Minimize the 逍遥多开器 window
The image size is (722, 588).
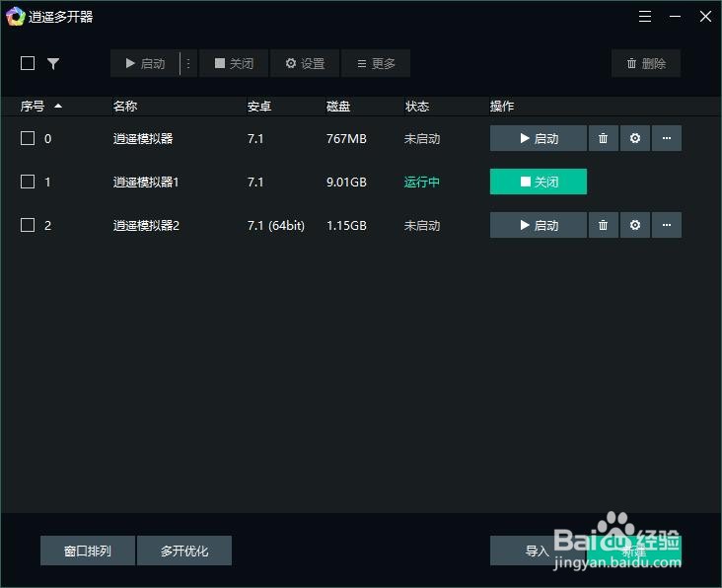tap(675, 17)
